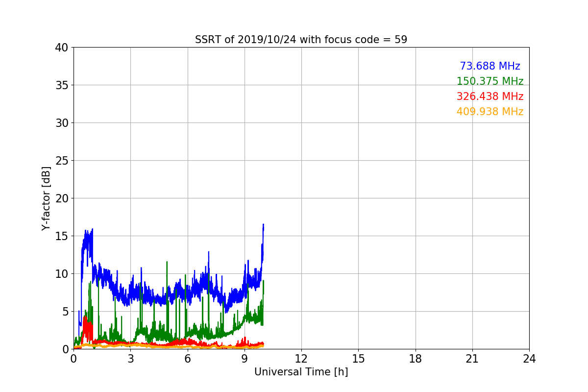Click the y-axis tick label 35
Screen dimensions: 588x392
click(62, 85)
